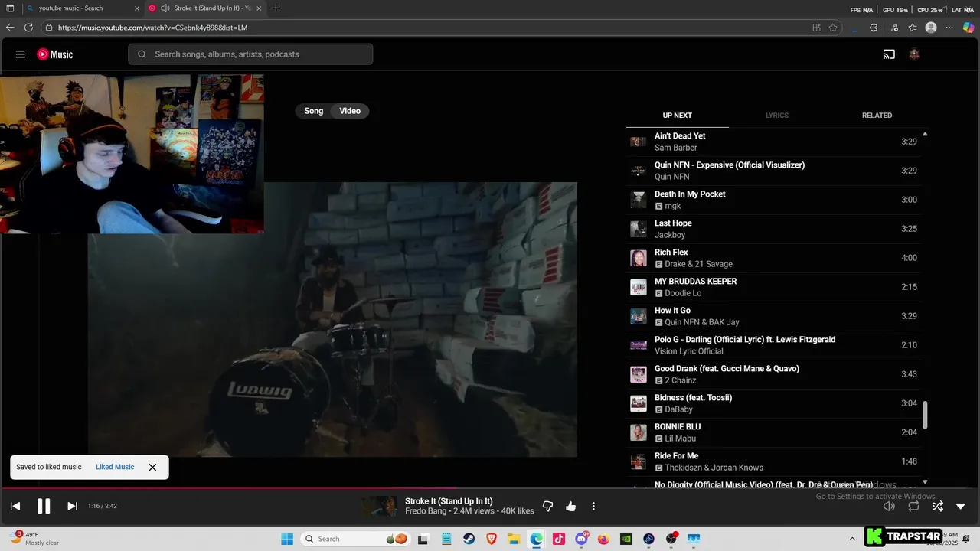Open Steam from the taskbar
The height and width of the screenshot is (551, 980).
coord(469,539)
